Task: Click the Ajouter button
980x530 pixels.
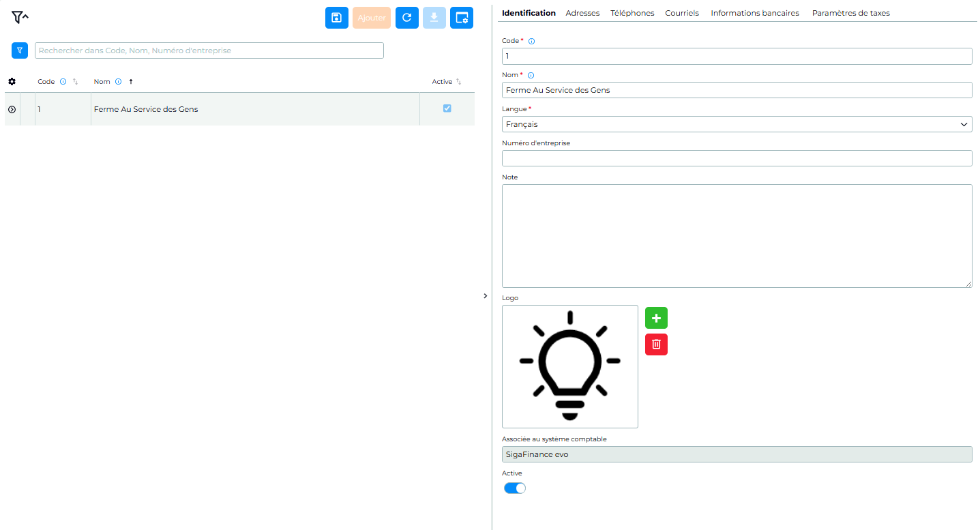Action: (x=372, y=18)
